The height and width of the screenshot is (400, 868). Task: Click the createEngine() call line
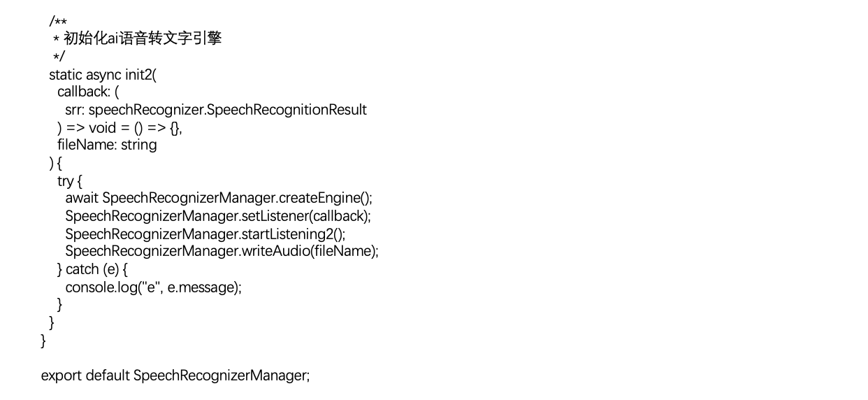(x=224, y=198)
